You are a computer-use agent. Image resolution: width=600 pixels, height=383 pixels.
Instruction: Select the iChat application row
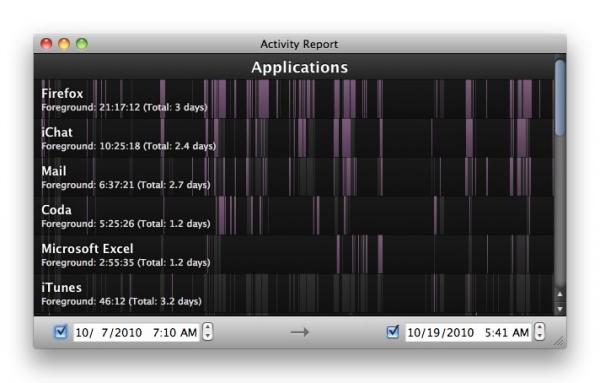pyautogui.click(x=294, y=138)
